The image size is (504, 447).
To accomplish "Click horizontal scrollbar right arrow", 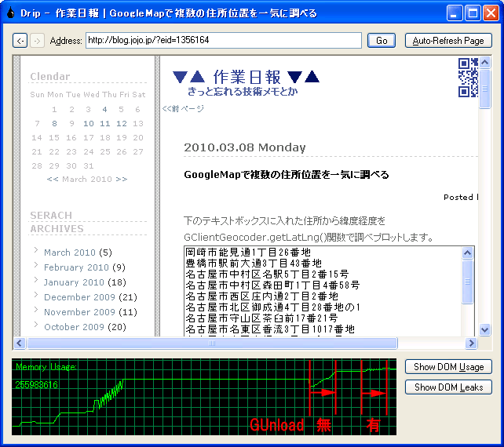I will click(x=471, y=343).
